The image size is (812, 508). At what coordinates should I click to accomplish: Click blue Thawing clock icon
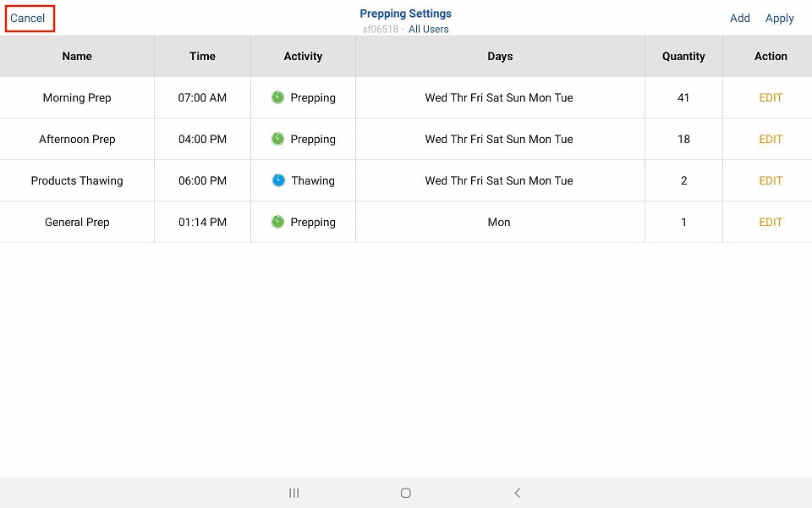coord(278,180)
